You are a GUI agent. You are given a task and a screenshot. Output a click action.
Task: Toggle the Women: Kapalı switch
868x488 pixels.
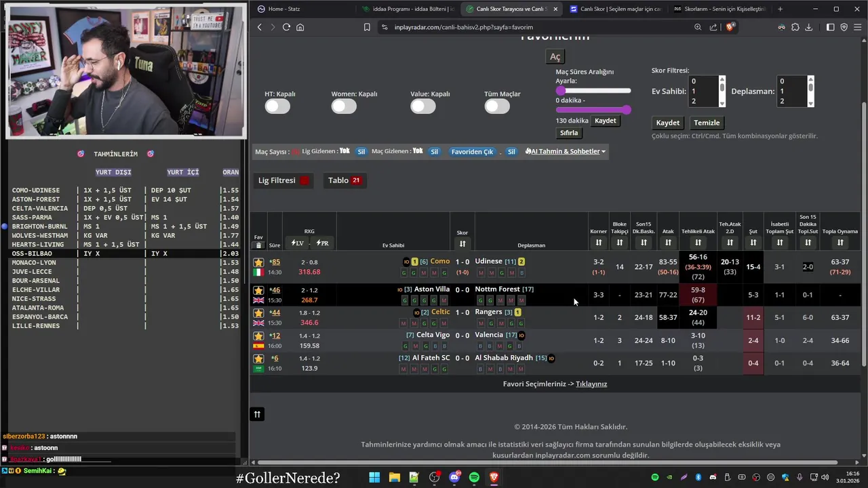click(x=344, y=106)
